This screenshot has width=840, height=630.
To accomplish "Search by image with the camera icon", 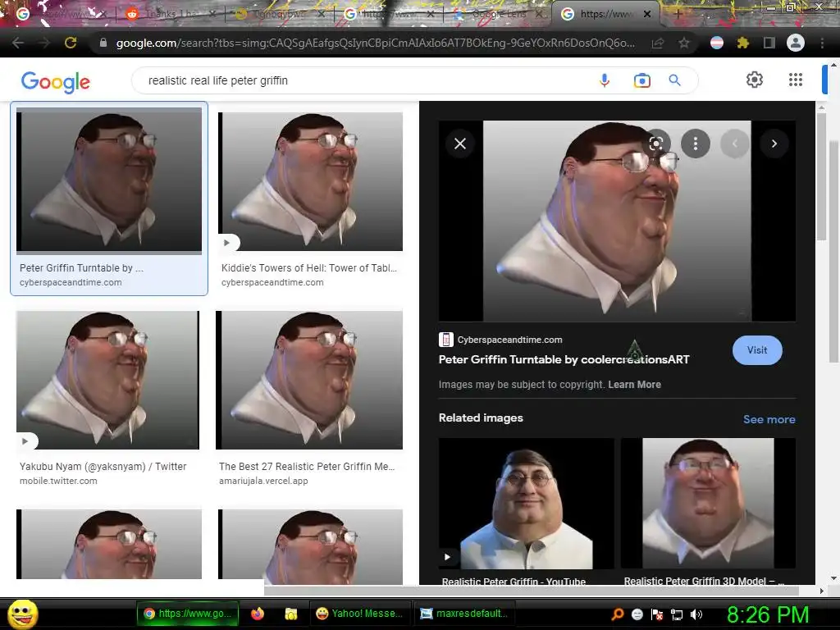I will coord(641,80).
